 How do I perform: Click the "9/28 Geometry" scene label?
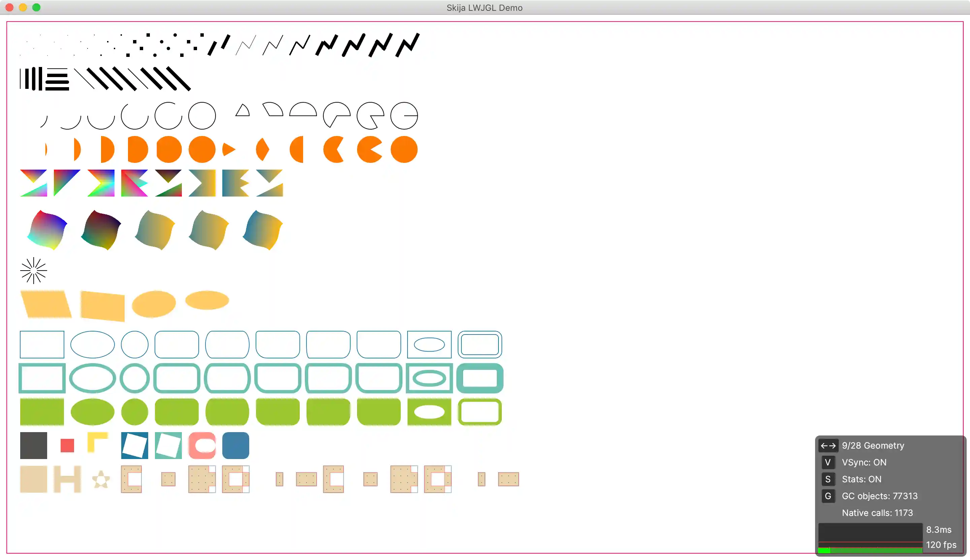(873, 445)
